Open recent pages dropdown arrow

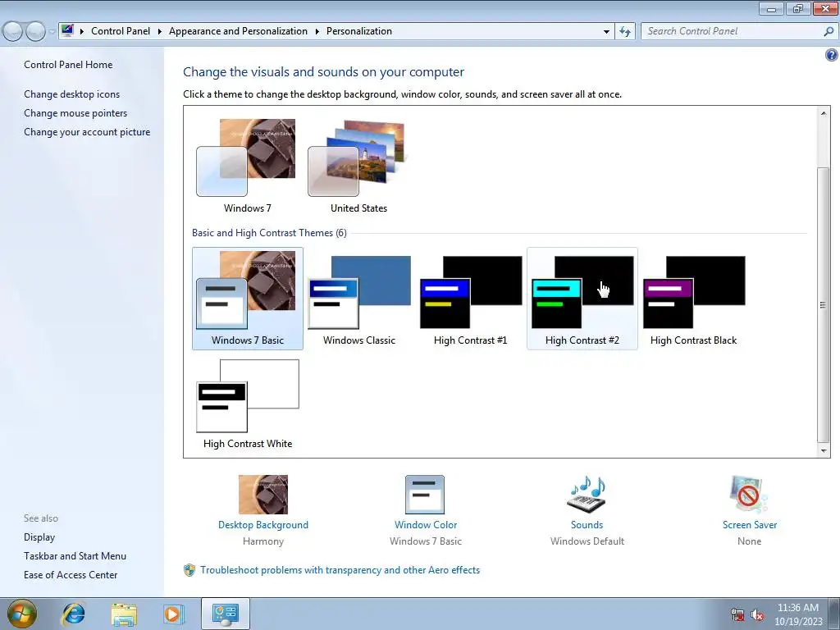(52, 32)
